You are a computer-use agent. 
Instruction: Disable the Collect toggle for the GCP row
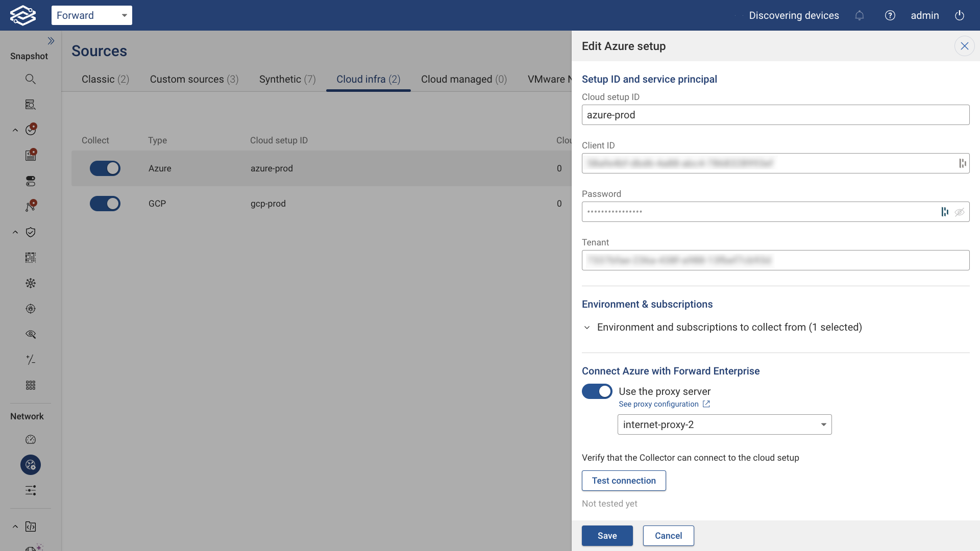pos(105,204)
